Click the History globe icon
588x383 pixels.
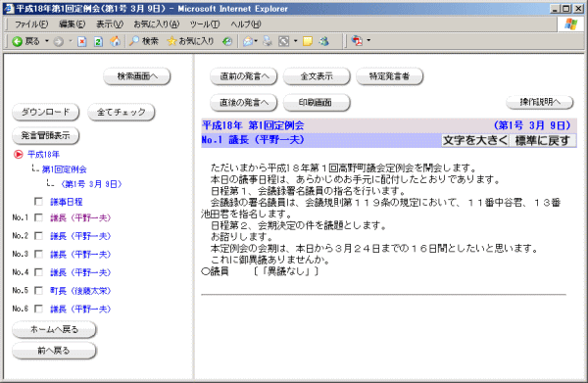227,41
